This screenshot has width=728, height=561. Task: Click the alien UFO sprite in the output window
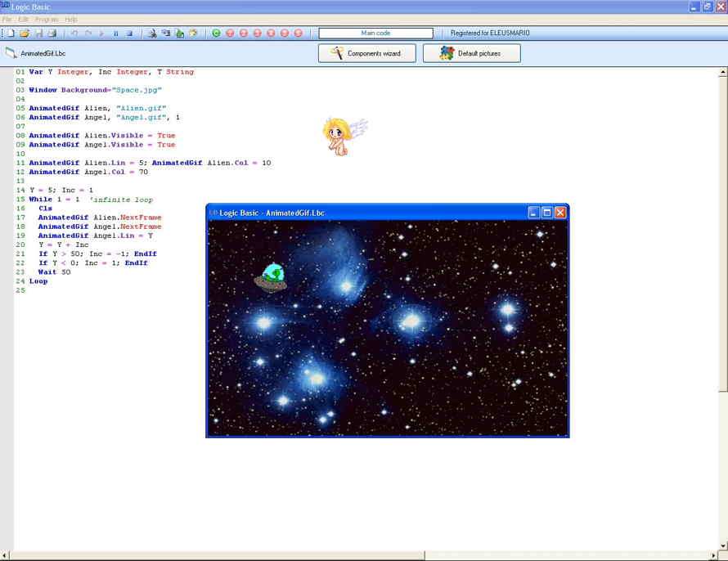click(x=271, y=277)
